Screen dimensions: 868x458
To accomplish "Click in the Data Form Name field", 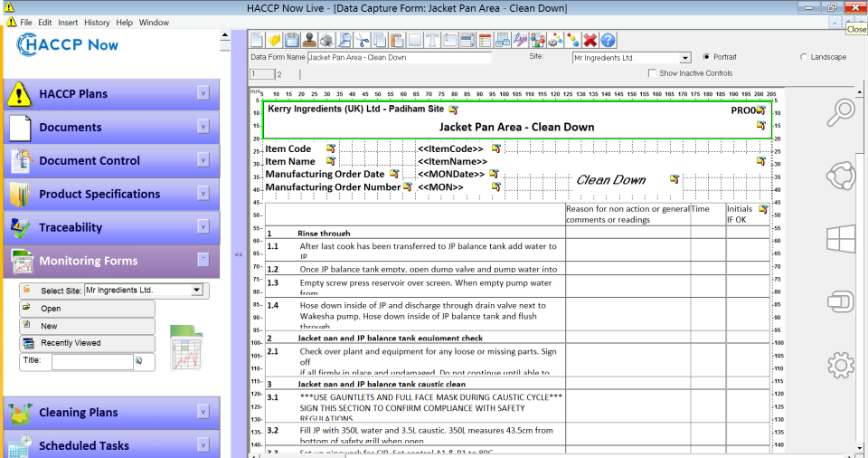I will tap(399, 58).
